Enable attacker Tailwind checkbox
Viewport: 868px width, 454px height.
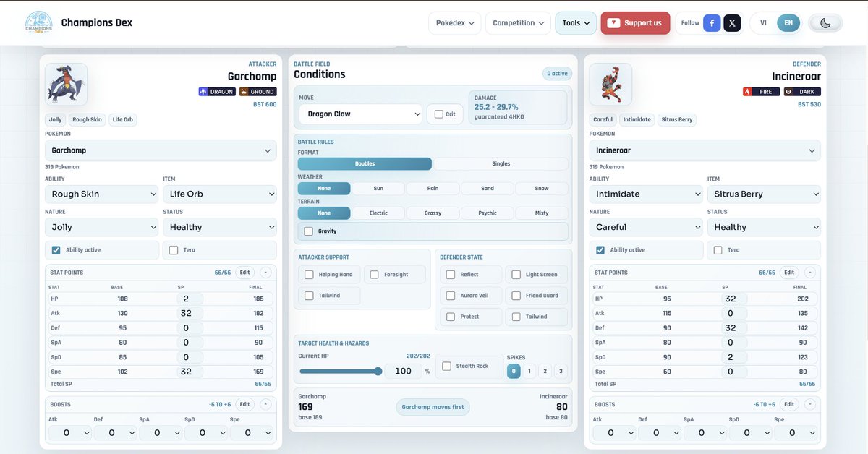coord(309,296)
